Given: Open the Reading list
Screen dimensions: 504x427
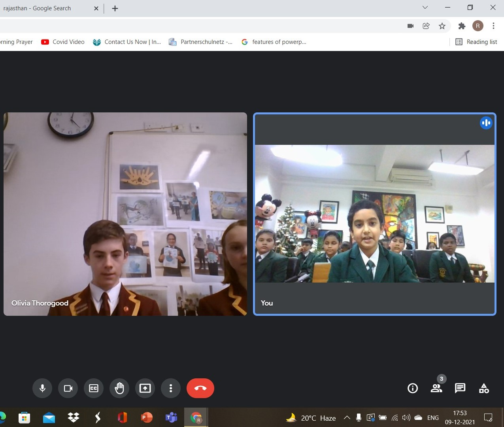Looking at the screenshot, I should pos(476,42).
